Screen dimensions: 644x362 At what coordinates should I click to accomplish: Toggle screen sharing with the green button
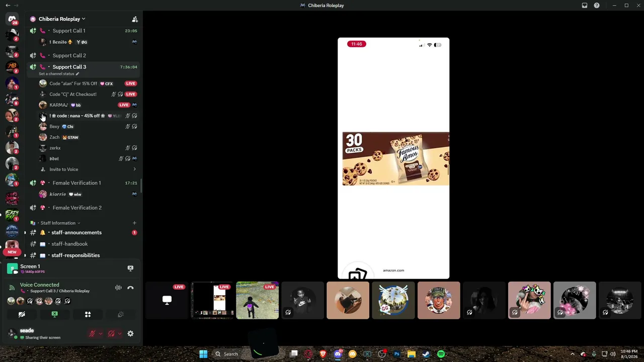(54, 314)
